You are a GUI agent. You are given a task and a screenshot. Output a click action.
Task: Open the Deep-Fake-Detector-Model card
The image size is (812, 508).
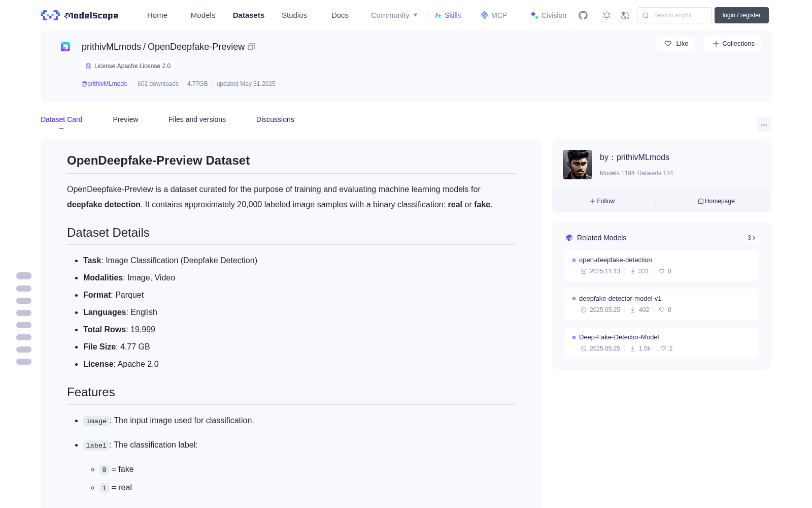(x=662, y=343)
